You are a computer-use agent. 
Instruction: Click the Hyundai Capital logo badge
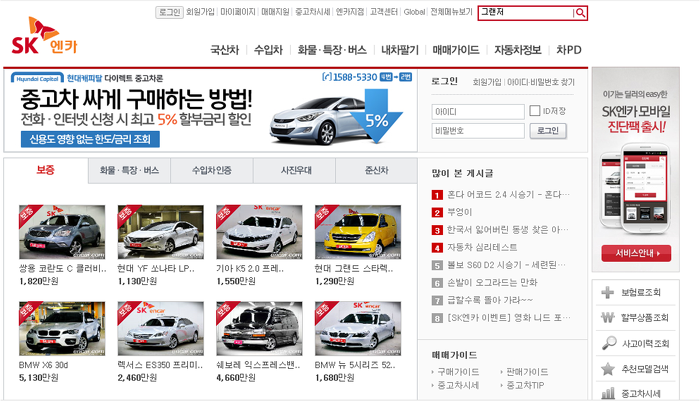tap(37, 79)
